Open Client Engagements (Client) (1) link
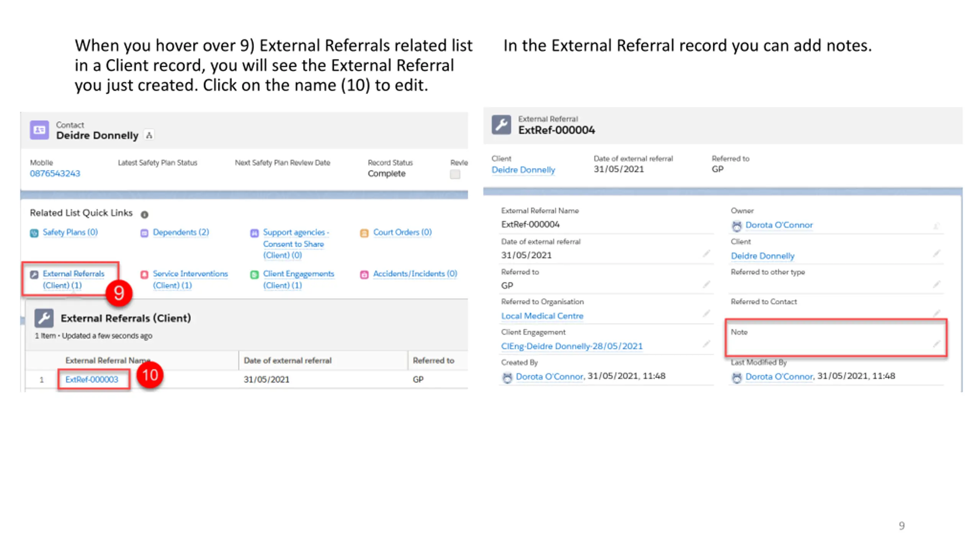This screenshot has width=980, height=551. click(x=298, y=279)
